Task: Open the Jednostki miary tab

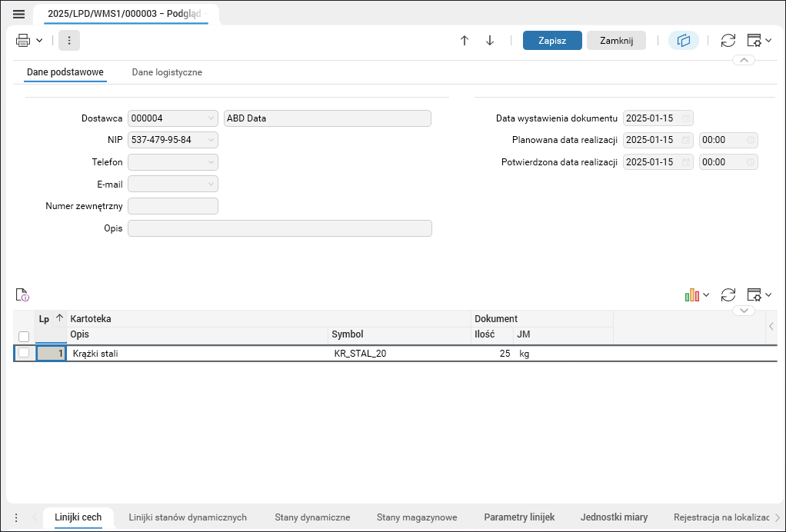Action: click(x=614, y=517)
